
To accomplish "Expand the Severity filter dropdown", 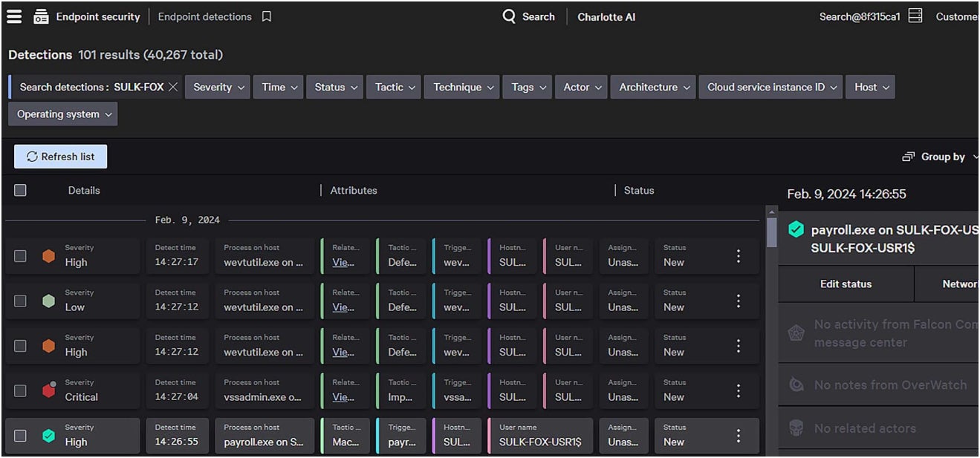I will click(x=217, y=87).
